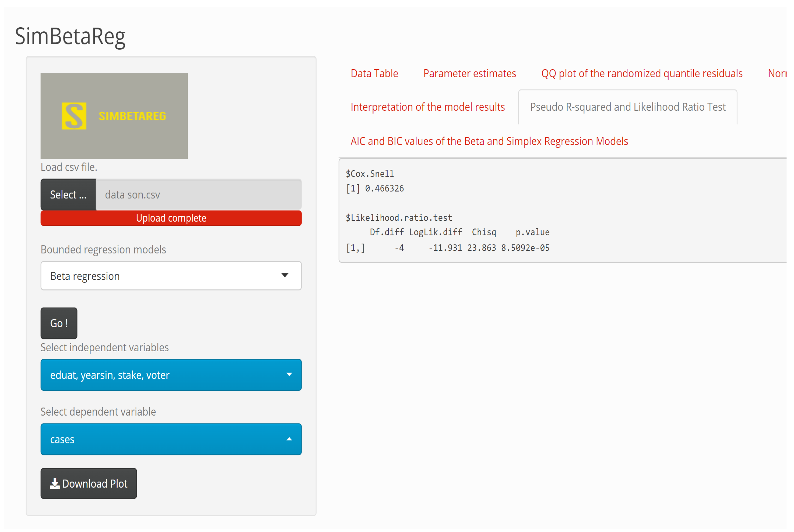This screenshot has height=532, width=794.
Task: Open AIC and BIC values tab
Action: pos(489,141)
